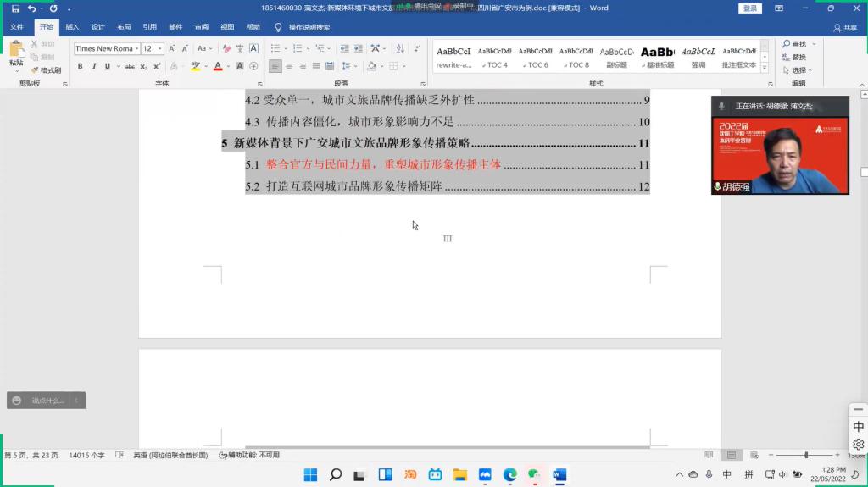Expand the styles gallery with the More arrow
Image resolution: width=868 pixels, height=487 pixels.
pyautogui.click(x=765, y=68)
